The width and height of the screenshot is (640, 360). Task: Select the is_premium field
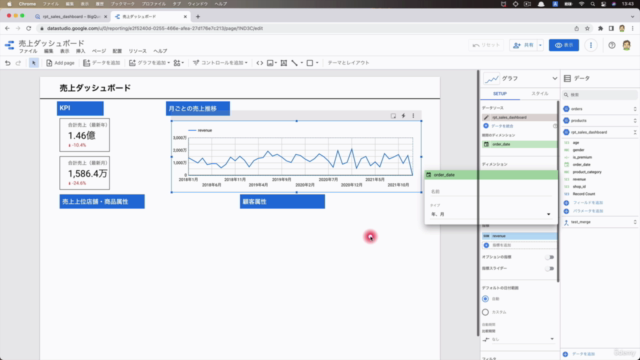pos(582,157)
